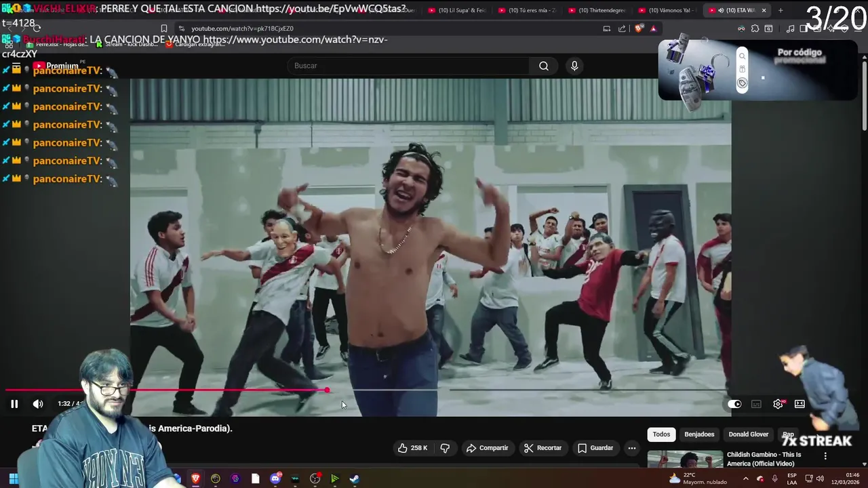Open a new browser tab with plus

[781, 10]
